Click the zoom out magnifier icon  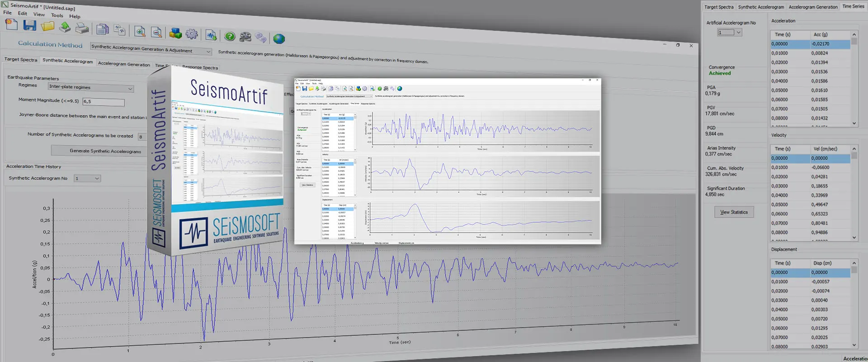156,32
